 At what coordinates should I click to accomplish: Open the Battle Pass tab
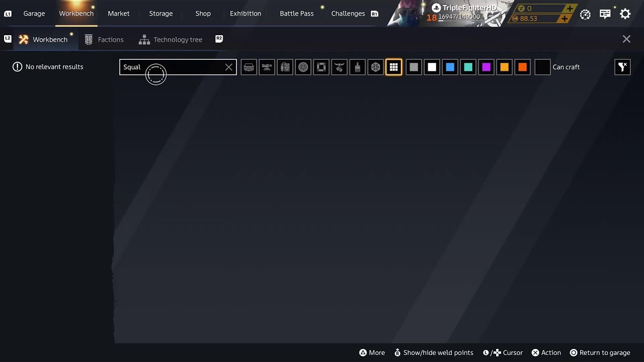click(297, 14)
